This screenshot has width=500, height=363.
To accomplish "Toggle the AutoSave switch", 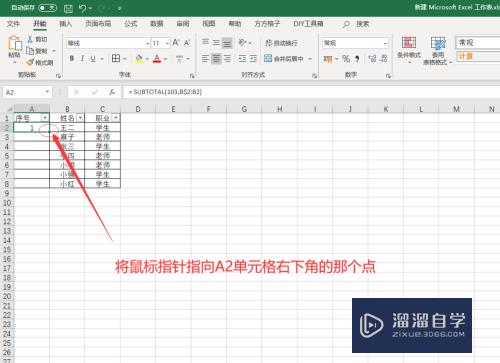I will (x=48, y=8).
